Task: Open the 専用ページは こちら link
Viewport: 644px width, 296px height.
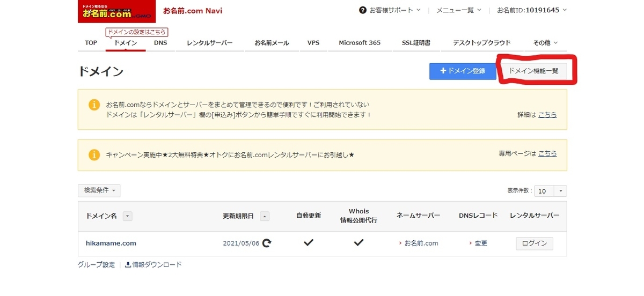Action: 547,153
